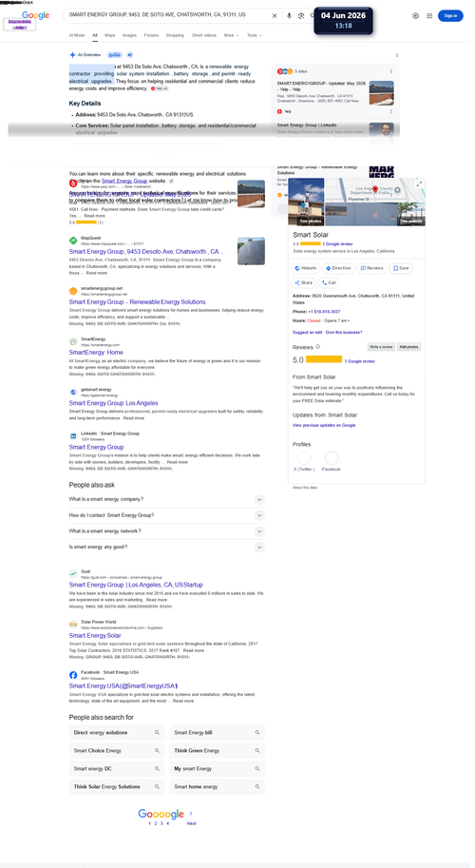This screenshot has width=475, height=868.
Task: Click the Reviews info circle icon
Action: (x=318, y=347)
